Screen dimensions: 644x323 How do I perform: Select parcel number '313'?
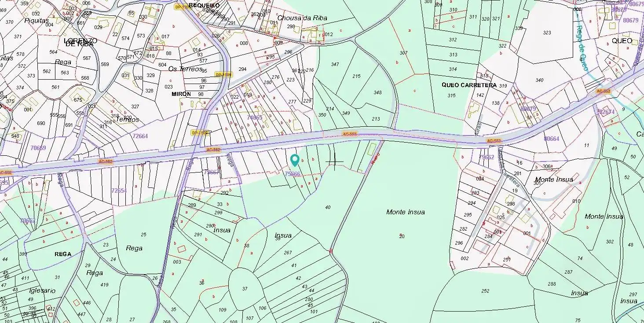453,55
